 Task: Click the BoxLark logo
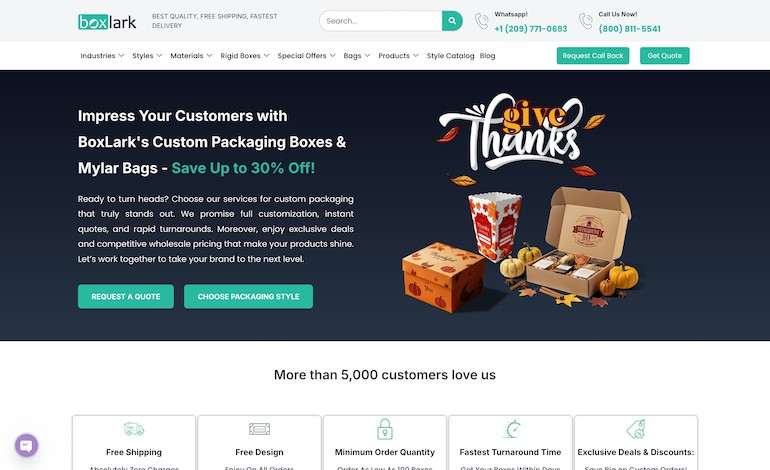tap(107, 22)
